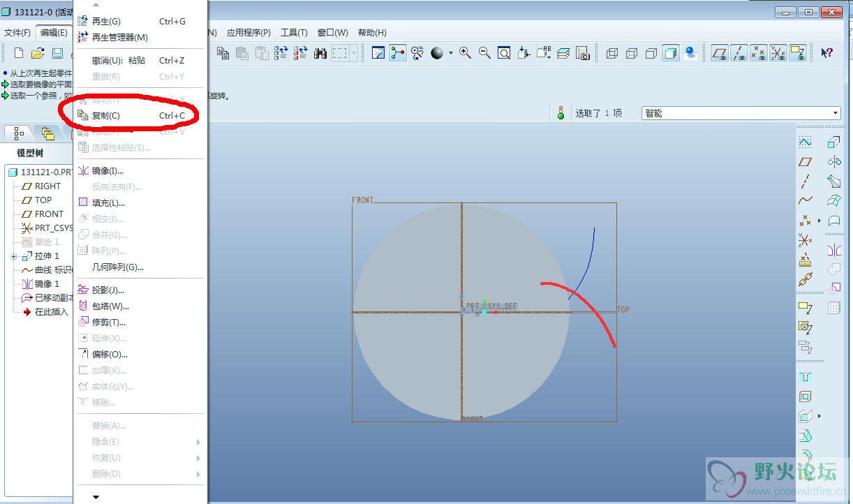This screenshot has width=853, height=504.
Task: Toggle the spin center display button
Action: (398, 53)
